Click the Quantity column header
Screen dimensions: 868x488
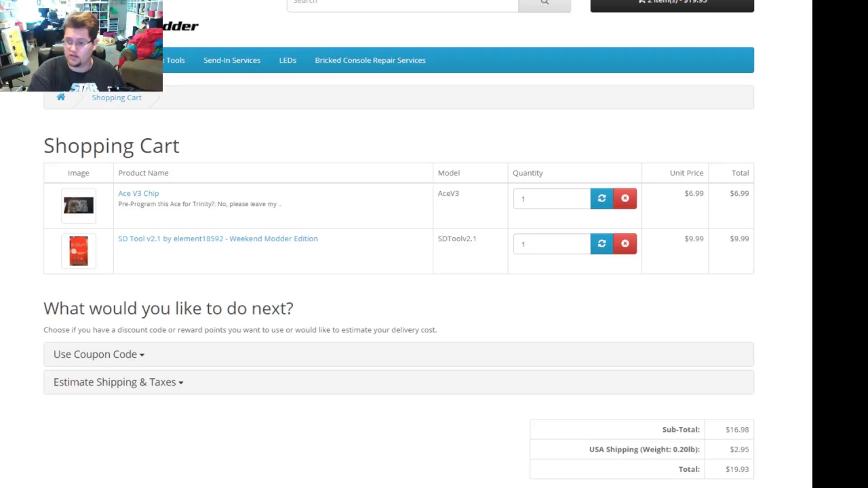(528, 173)
